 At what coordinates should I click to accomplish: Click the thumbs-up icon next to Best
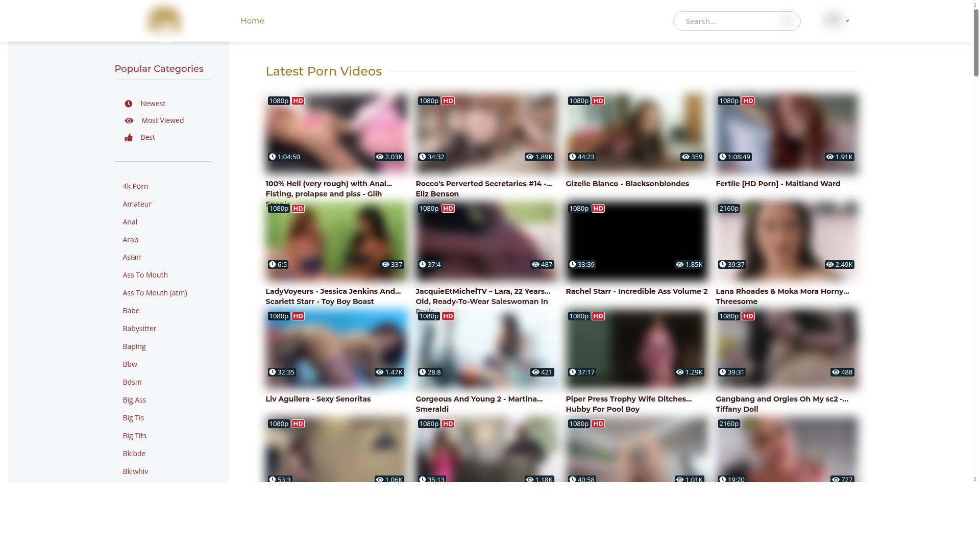tap(129, 138)
